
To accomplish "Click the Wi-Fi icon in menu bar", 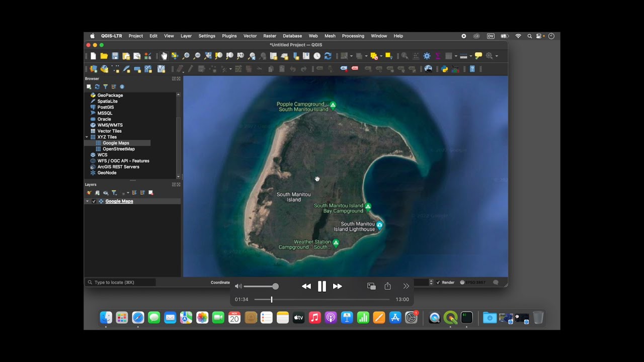I will point(518,36).
